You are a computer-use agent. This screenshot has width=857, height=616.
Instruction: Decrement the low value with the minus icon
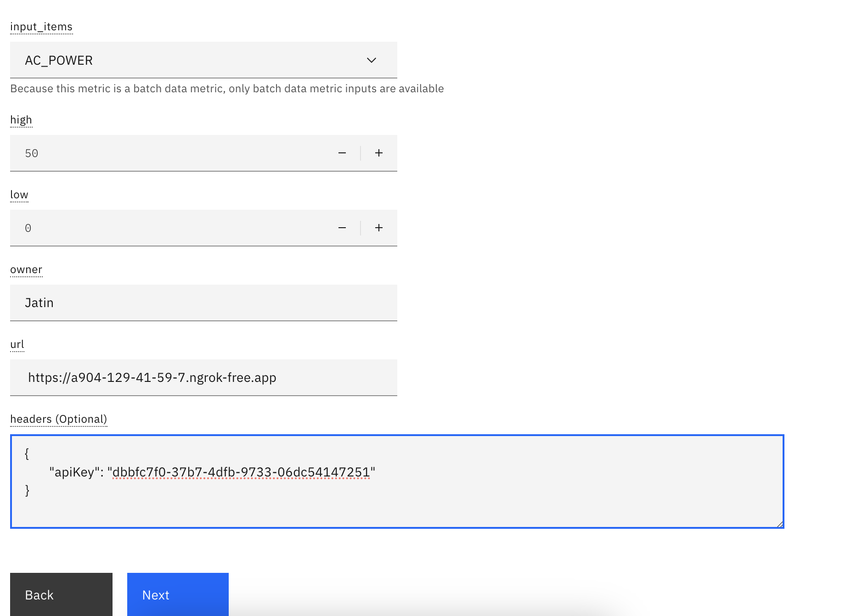pos(342,227)
